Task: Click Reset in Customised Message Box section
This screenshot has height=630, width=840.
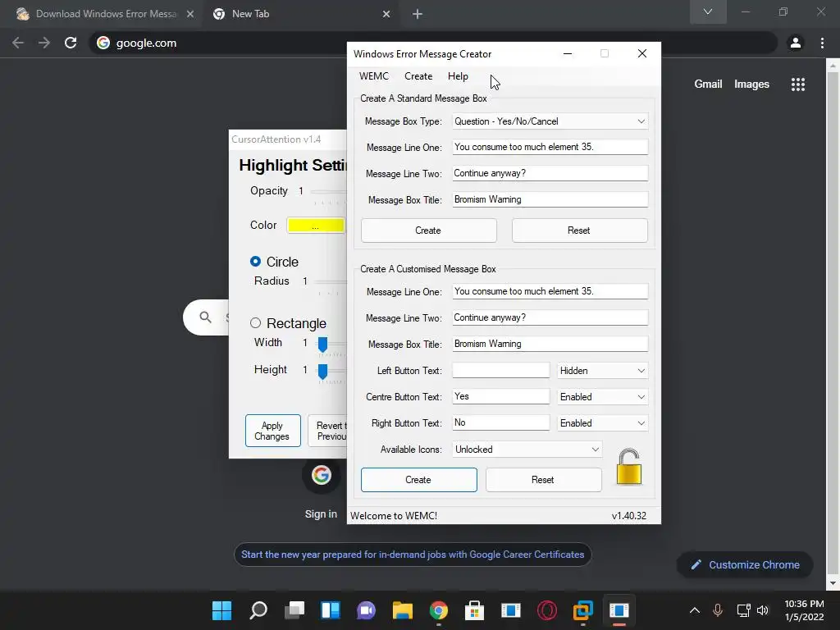Action: [543, 480]
